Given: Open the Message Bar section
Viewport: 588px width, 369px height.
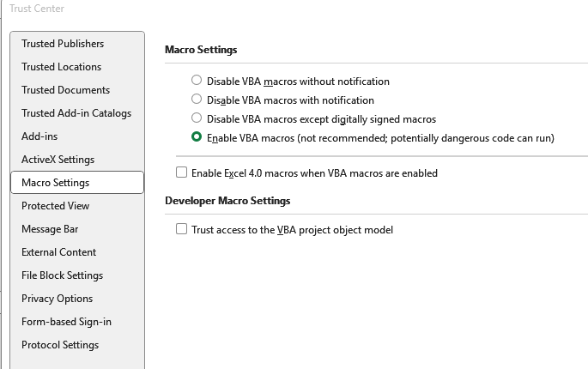Looking at the screenshot, I should coord(50,229).
